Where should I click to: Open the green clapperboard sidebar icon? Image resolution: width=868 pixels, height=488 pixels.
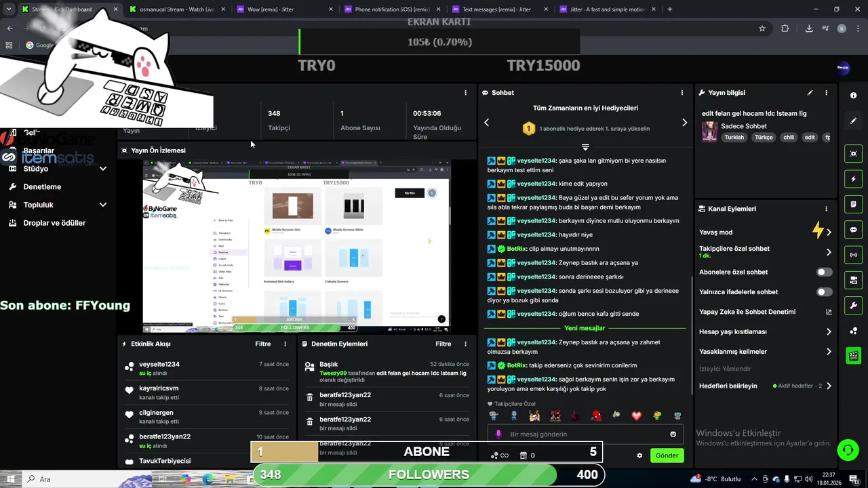tap(853, 355)
